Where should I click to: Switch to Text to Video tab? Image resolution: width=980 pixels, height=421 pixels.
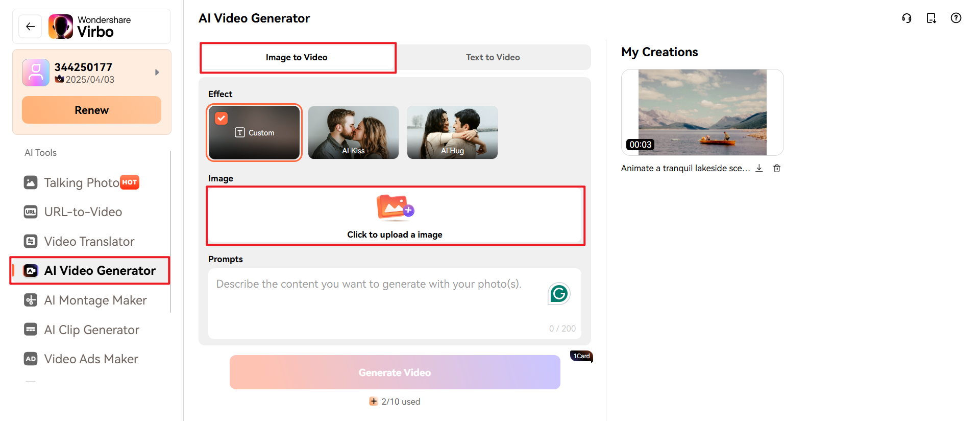493,57
